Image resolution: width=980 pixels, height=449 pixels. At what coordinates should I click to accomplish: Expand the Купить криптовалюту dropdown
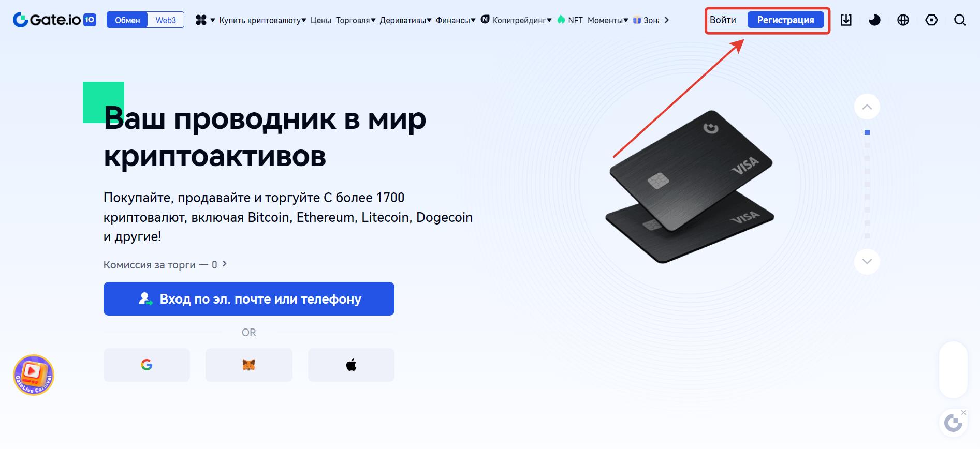(262, 20)
